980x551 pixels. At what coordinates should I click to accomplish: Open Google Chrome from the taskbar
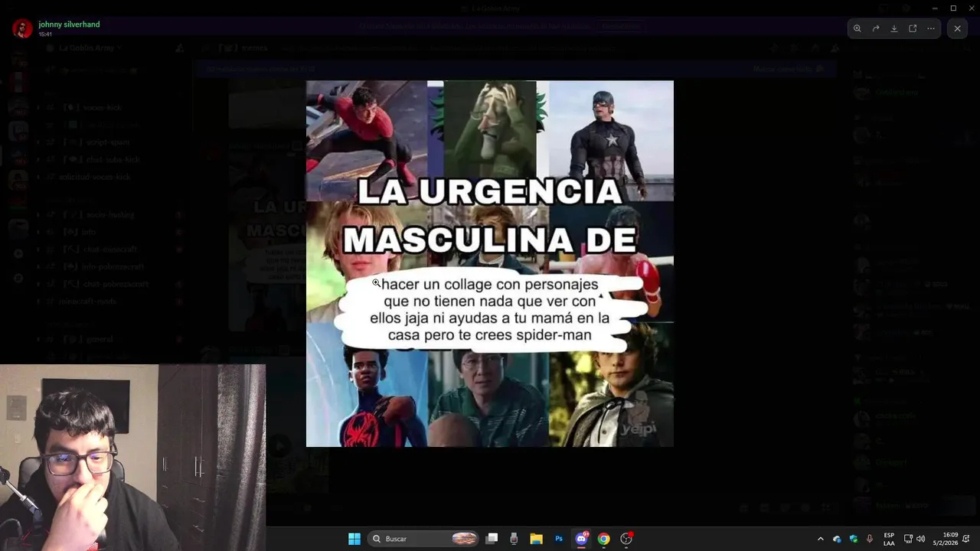[x=603, y=539]
